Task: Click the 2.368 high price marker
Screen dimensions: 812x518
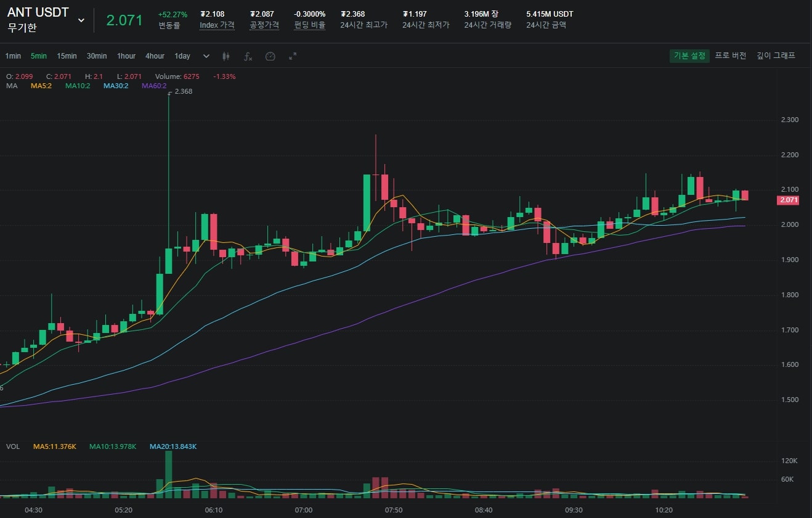Action: pyautogui.click(x=184, y=91)
